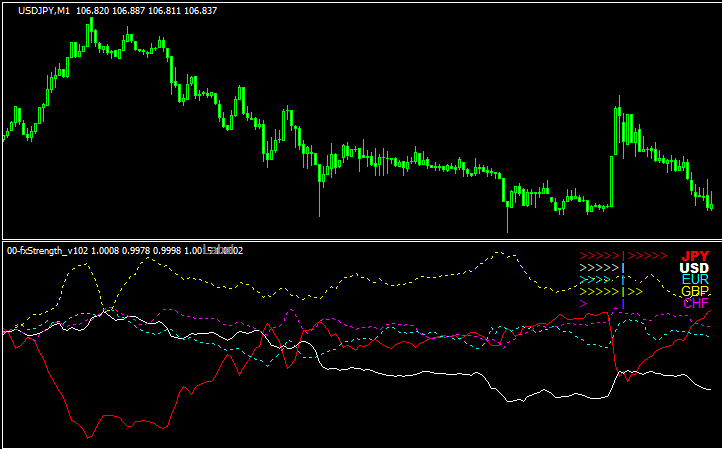Click the red JPY line's deepest trough
722x449 pixels.
90,436
